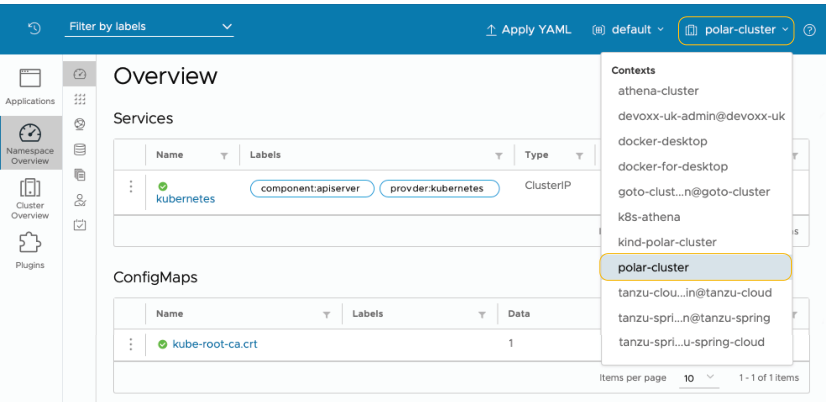The height and width of the screenshot is (406, 830).
Task: Click the provder:kubernetes label chip
Action: (439, 188)
